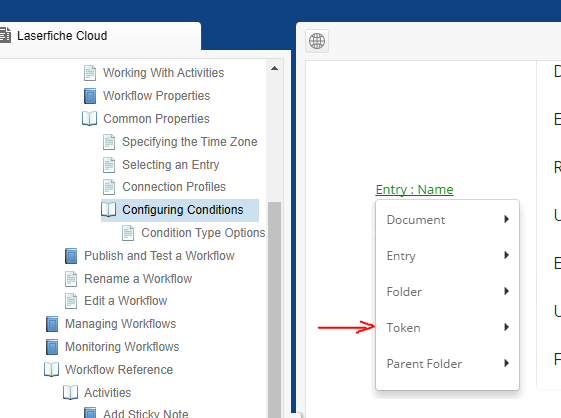This screenshot has width=561, height=418.
Task: Collapse the Workflow Reference open book icon
Action: pyautogui.click(x=51, y=370)
